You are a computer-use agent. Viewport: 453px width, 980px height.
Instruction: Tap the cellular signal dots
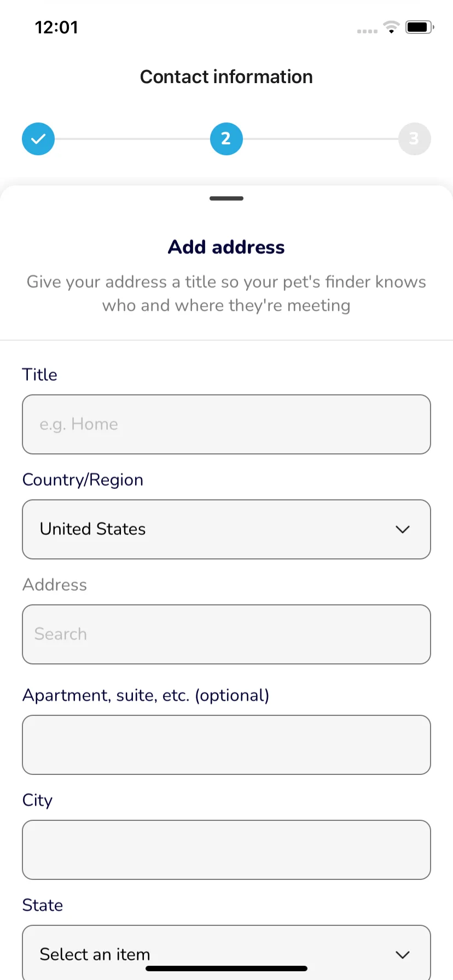367,31
